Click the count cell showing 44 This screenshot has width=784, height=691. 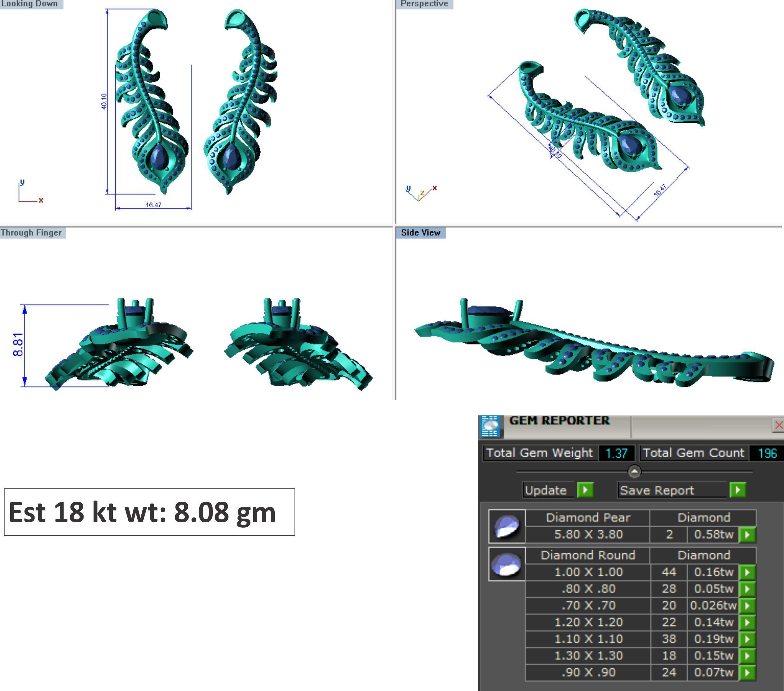pos(669,572)
